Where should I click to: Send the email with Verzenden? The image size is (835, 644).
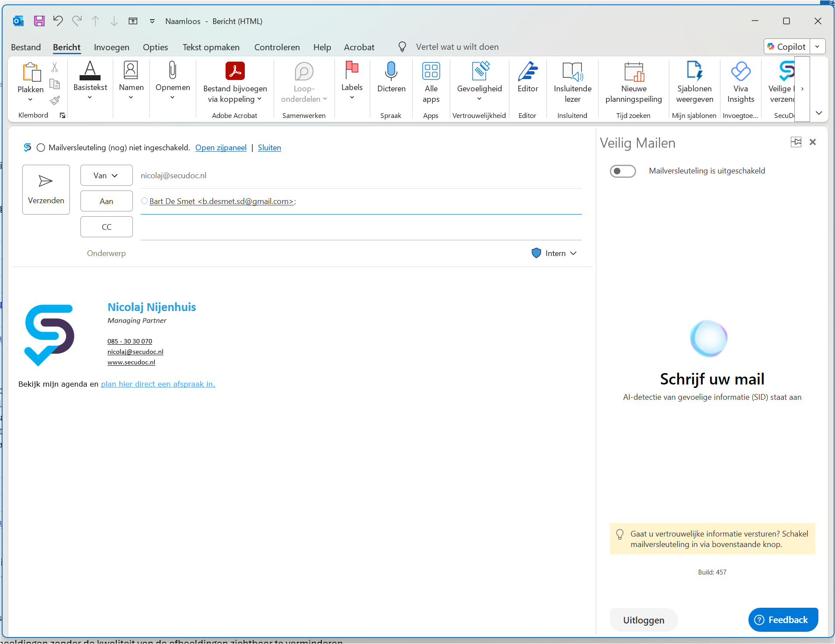(46, 190)
